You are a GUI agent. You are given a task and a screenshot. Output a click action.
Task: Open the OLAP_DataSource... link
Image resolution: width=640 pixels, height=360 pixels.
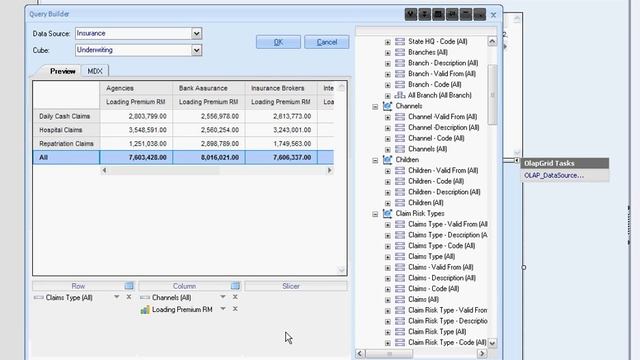coord(554,175)
